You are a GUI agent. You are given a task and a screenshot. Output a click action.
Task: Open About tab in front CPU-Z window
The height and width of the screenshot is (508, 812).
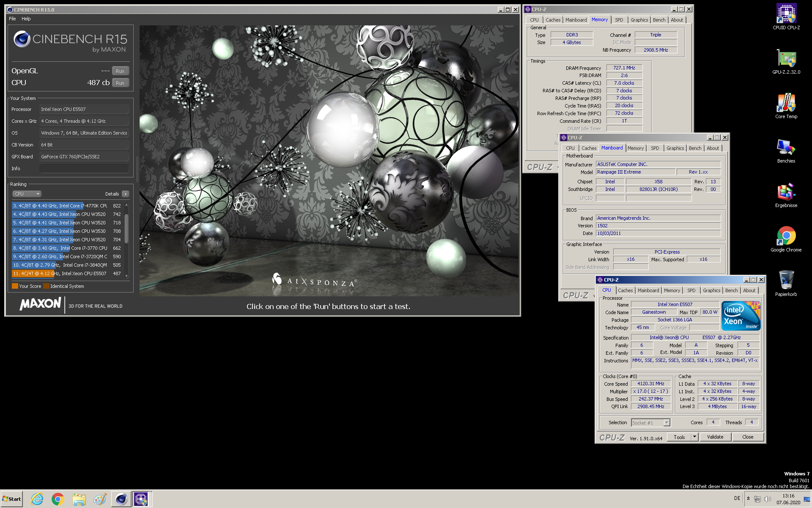[x=749, y=290]
